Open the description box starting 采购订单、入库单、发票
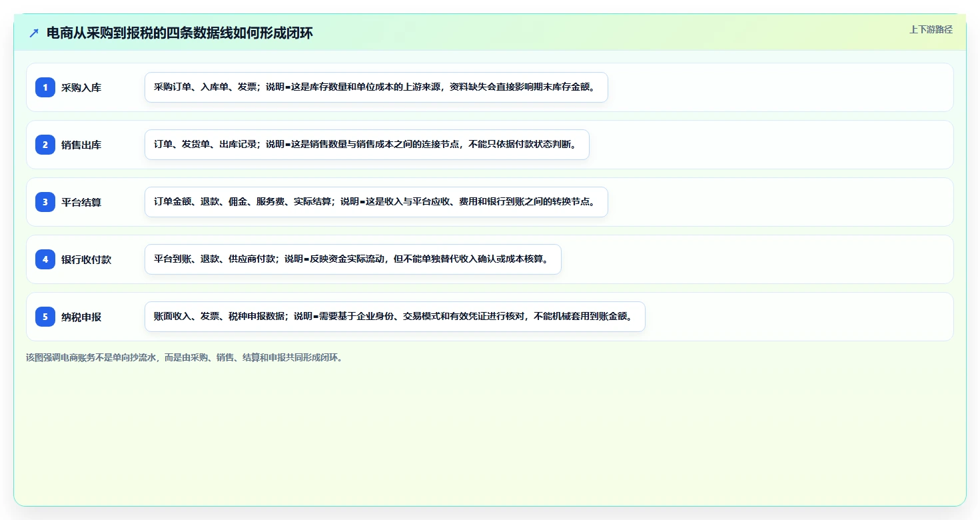The height and width of the screenshot is (520, 980). pos(376,87)
